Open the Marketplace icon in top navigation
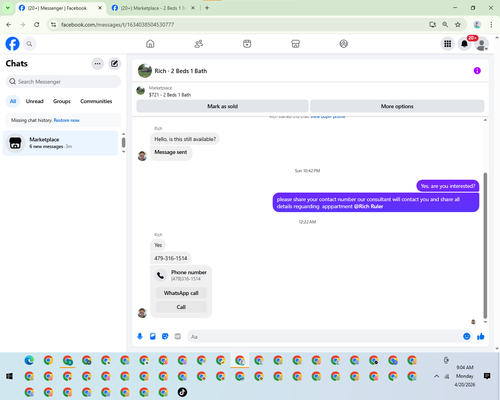This screenshot has width=500, height=400. [295, 44]
